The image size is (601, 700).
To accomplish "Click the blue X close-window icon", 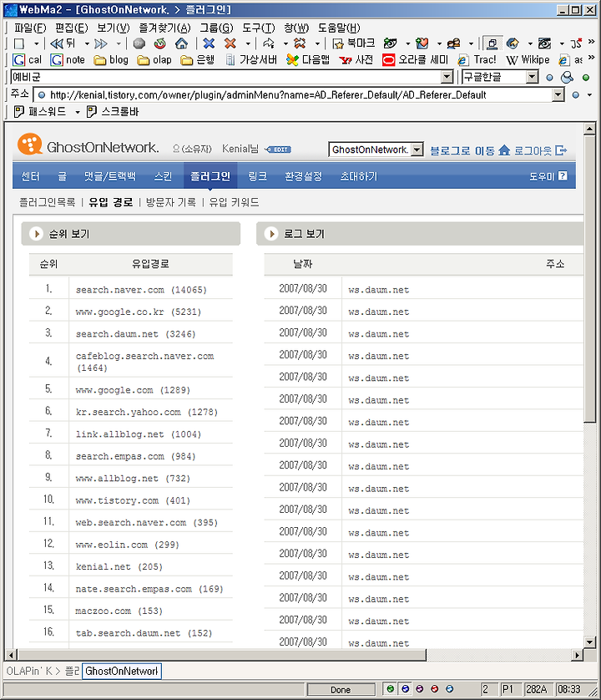I will coord(209,43).
